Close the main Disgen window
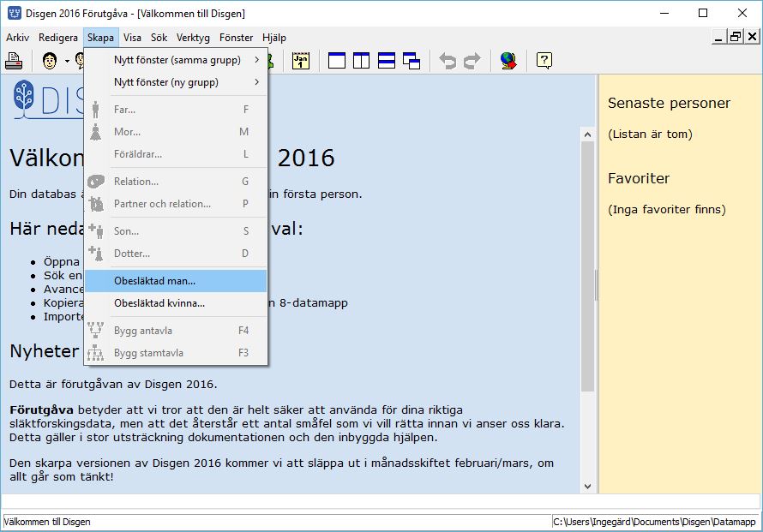Viewport: 763px width, 532px height. [742, 13]
